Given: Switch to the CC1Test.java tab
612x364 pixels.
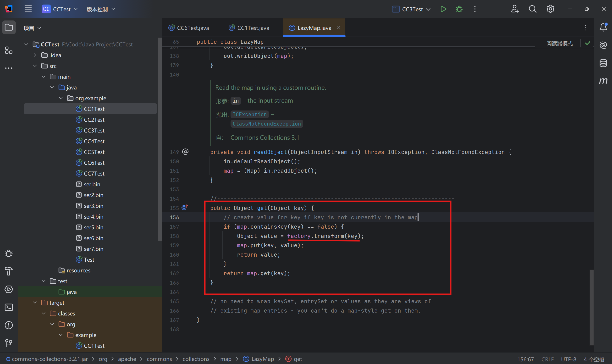Looking at the screenshot, I should pos(249,28).
